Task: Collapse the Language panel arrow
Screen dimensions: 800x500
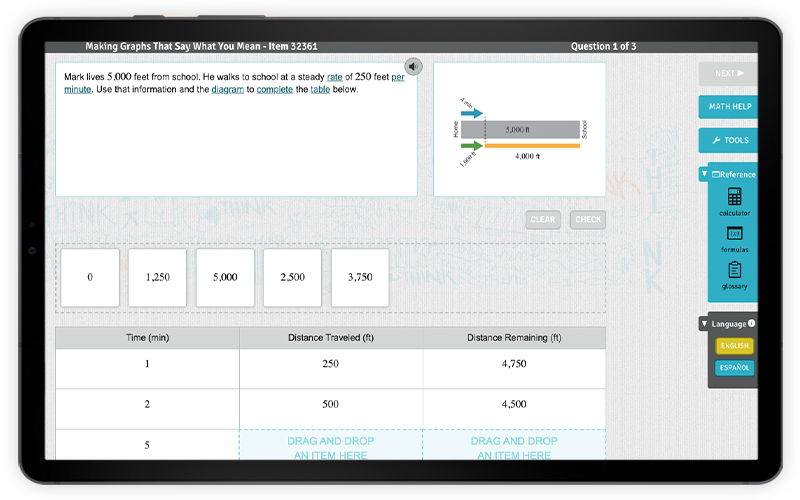Action: [x=704, y=323]
